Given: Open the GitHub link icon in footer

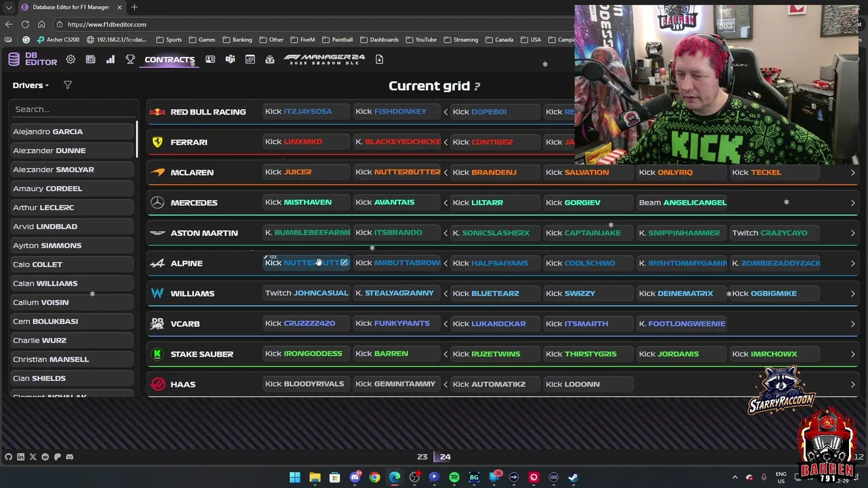Looking at the screenshot, I should click(8, 457).
